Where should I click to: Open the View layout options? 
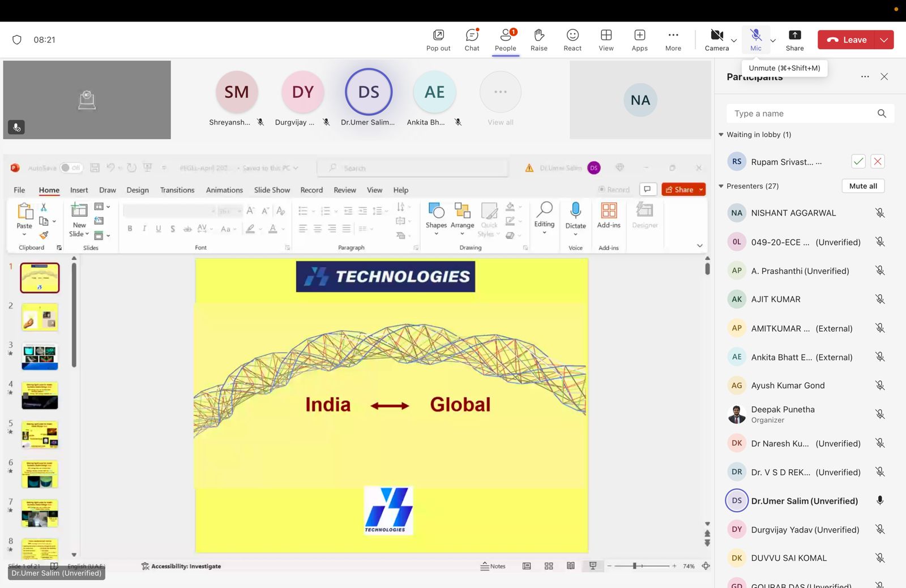point(606,40)
